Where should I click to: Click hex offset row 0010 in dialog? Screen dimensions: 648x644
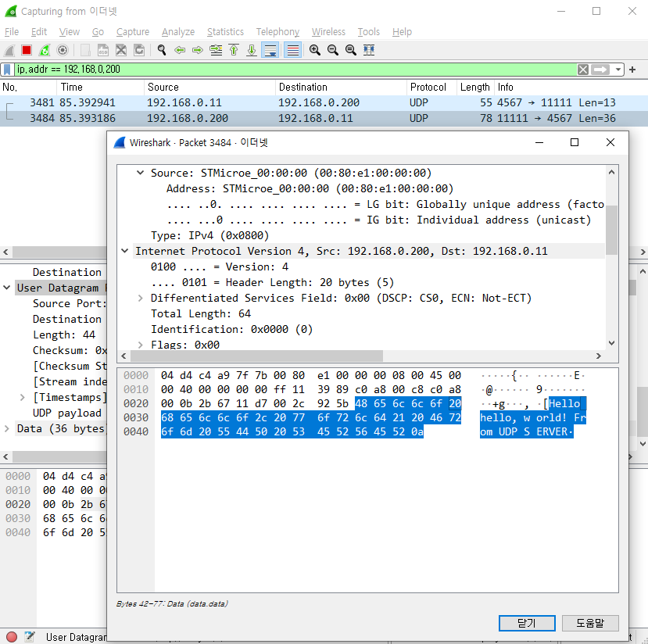(x=135, y=389)
